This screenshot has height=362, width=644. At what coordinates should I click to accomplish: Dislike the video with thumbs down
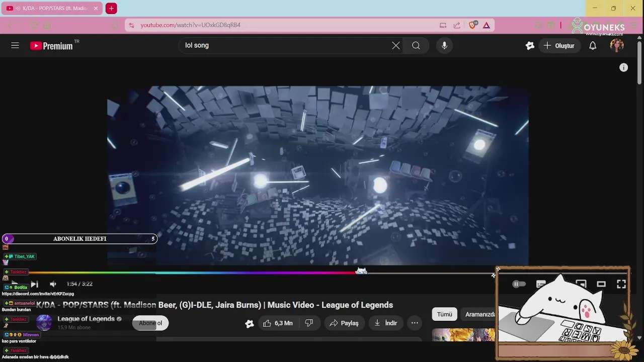[309, 323]
